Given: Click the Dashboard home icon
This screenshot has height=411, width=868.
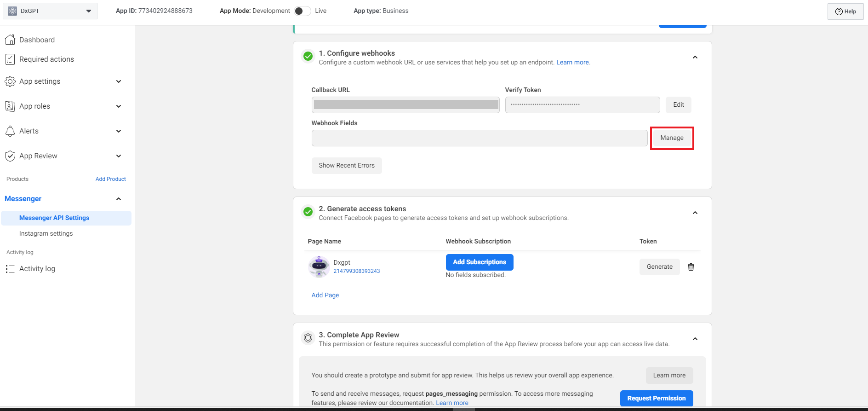Looking at the screenshot, I should click(x=10, y=40).
